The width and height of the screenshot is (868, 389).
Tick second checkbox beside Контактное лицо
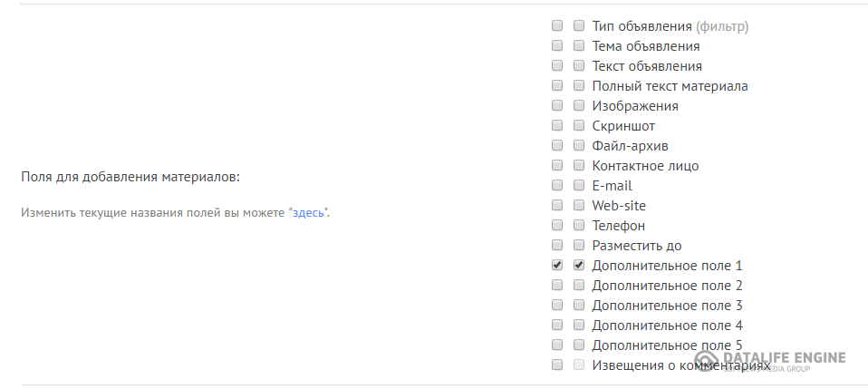point(578,165)
